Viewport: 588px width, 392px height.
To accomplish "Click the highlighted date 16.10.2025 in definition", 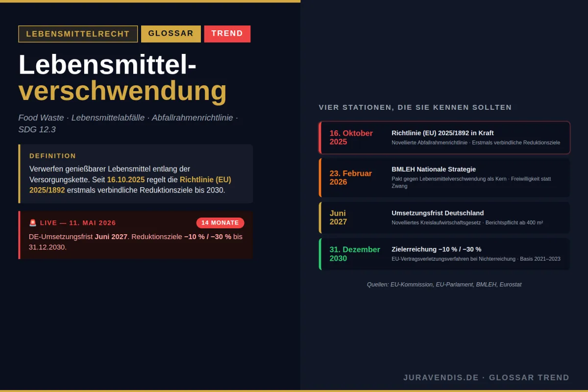I will 126,180.
